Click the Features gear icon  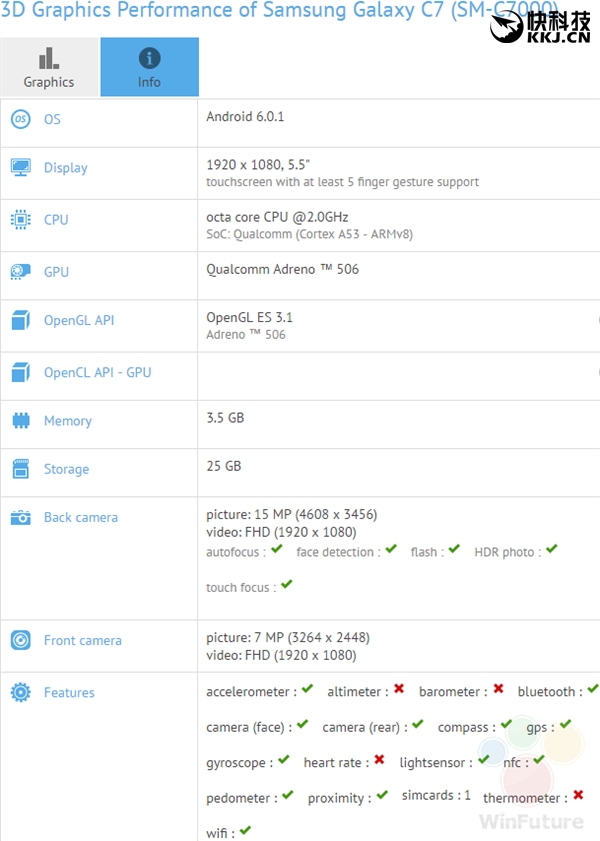tap(20, 692)
